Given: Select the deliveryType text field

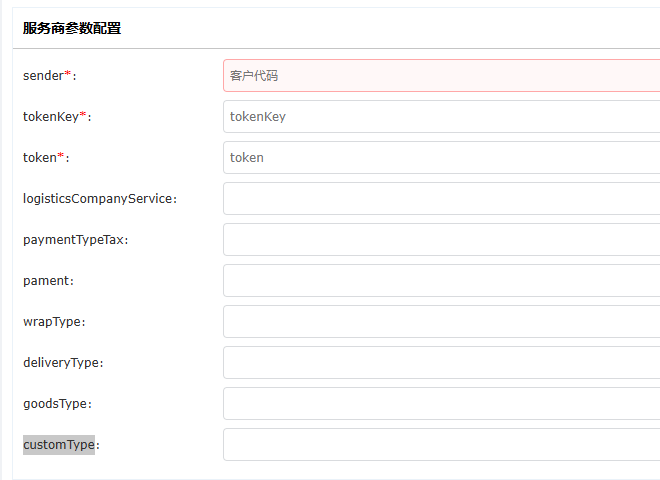Looking at the screenshot, I should pyautogui.click(x=440, y=362).
